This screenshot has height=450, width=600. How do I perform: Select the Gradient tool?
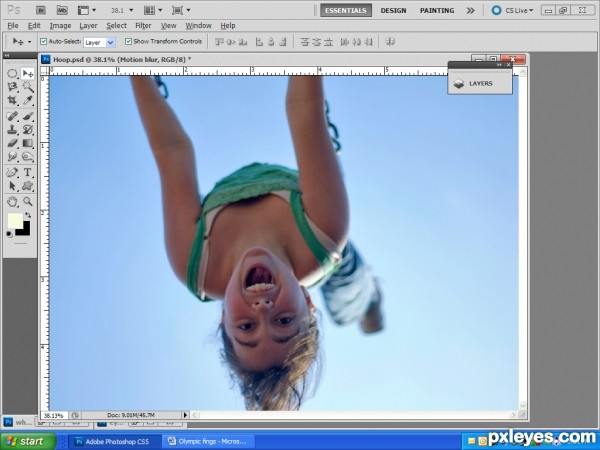pyautogui.click(x=28, y=143)
